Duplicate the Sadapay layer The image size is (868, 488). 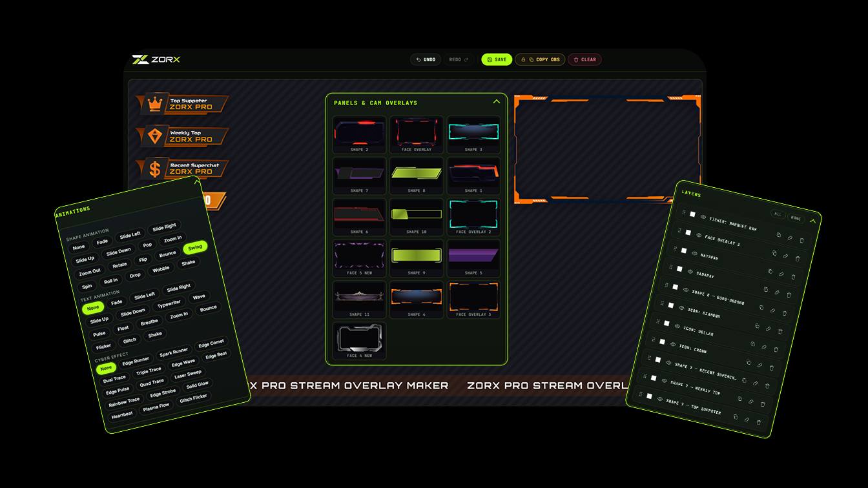(x=765, y=289)
